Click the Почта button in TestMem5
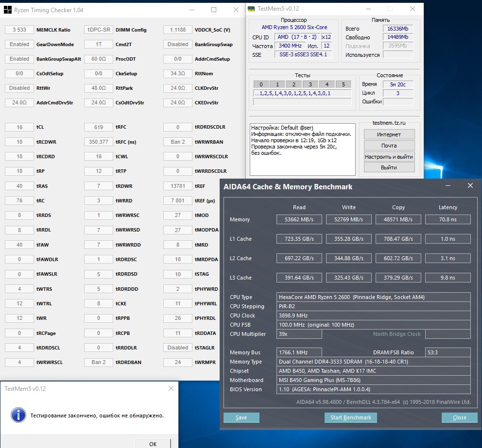The width and height of the screenshot is (482, 448). 389,146
